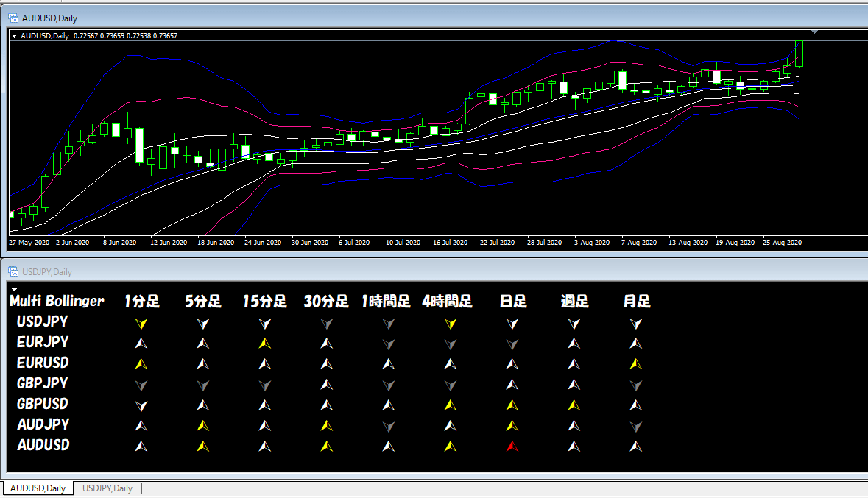The width and height of the screenshot is (868, 498).
Task: Click the AUDUSD row label
Action: [x=43, y=445]
